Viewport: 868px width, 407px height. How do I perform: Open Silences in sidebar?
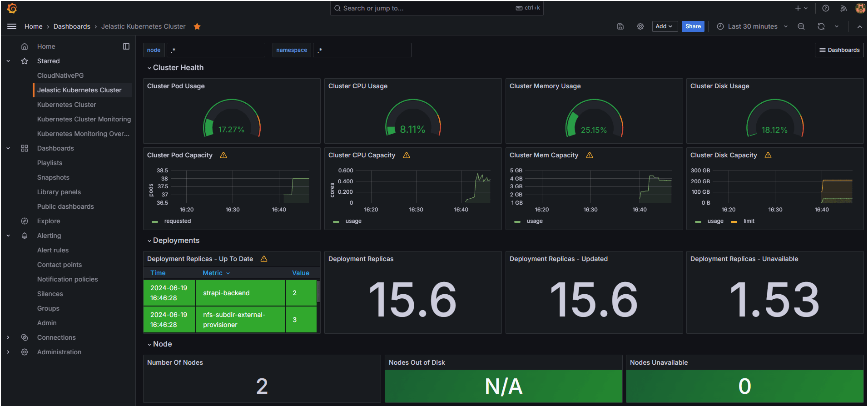pos(50,294)
